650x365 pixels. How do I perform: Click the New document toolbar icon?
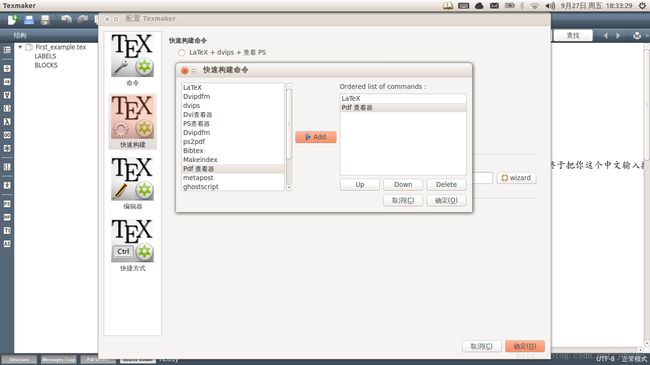point(12,19)
